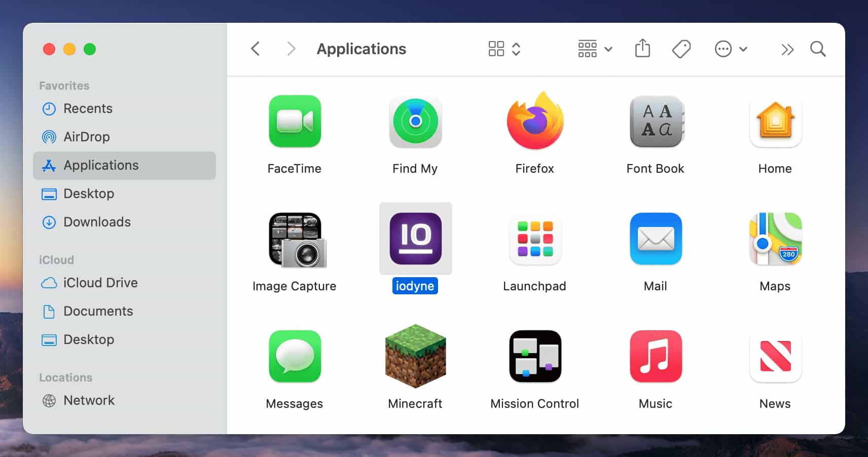The image size is (868, 457).
Task: Click the Launchpad app icon
Action: point(535,239)
